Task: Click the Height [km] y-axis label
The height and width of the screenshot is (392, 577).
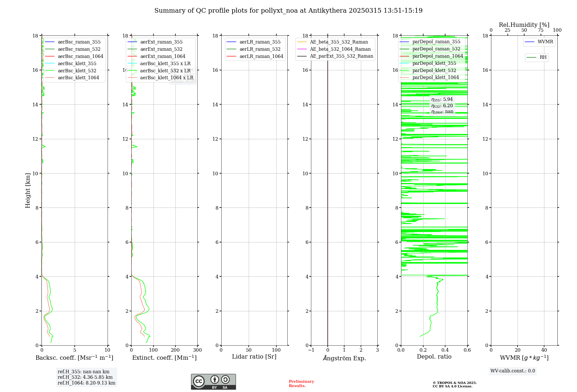Action: (28, 191)
